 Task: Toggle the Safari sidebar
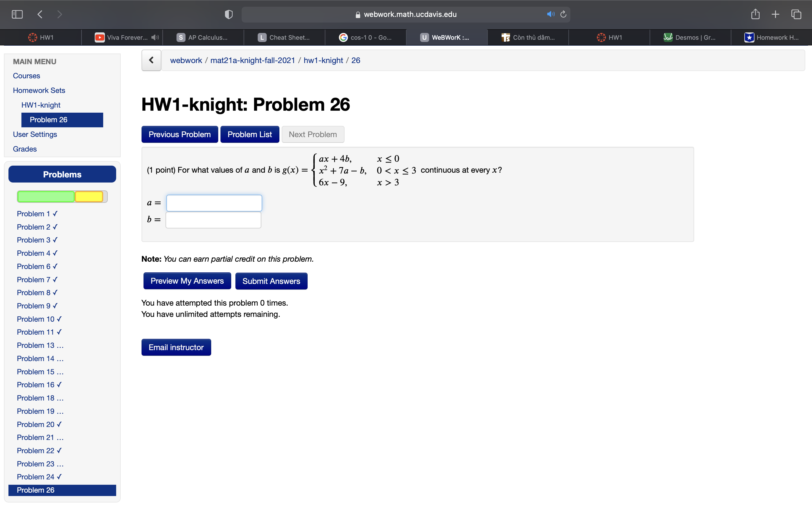[x=17, y=14]
